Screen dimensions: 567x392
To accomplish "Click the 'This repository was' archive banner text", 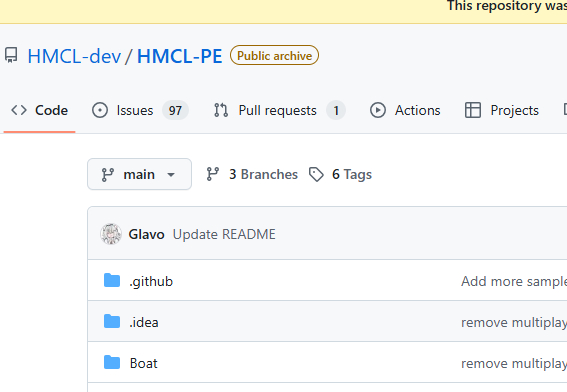I will pos(507,6).
